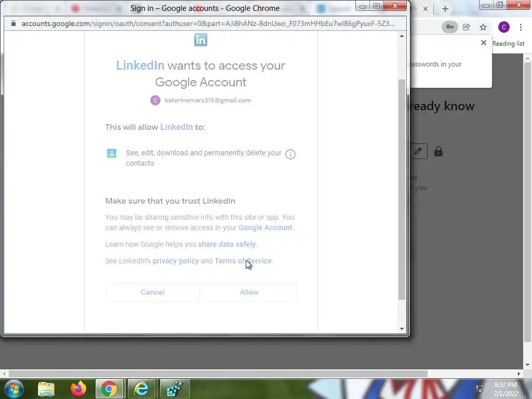Open LinkedIn's privacy policy link
The height and width of the screenshot is (399, 532).
point(176,261)
